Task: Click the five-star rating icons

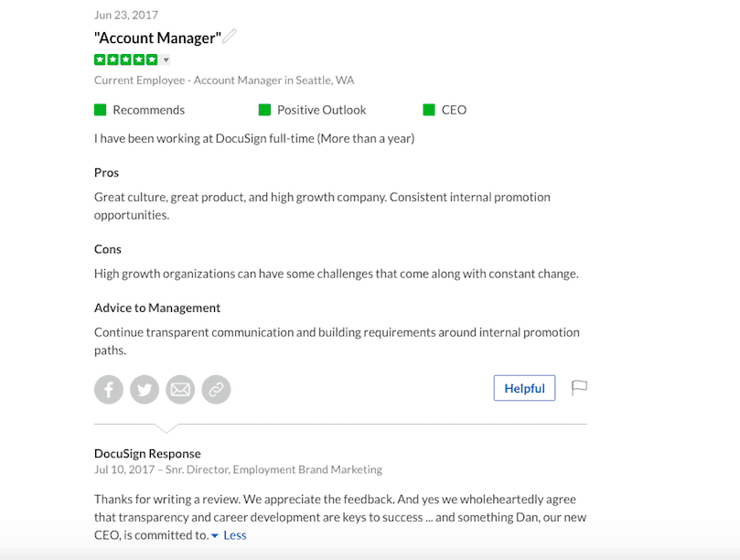Action: click(125, 60)
